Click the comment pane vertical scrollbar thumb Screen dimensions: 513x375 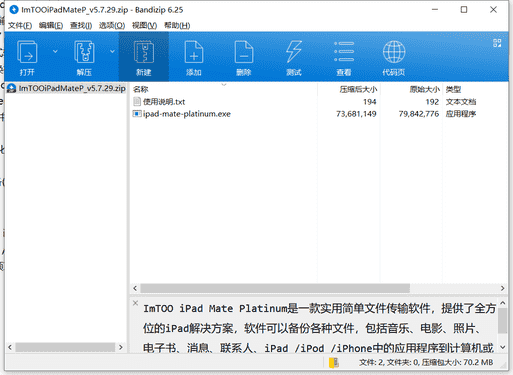point(503,320)
